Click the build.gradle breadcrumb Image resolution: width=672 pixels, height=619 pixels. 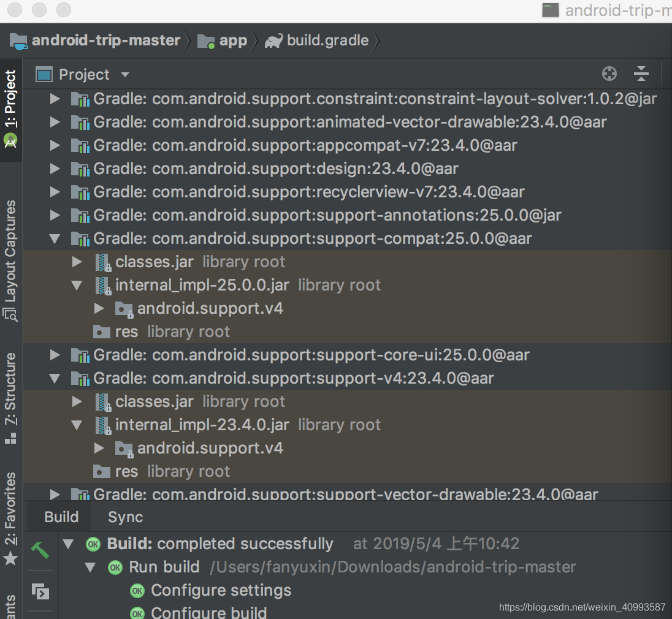(317, 40)
